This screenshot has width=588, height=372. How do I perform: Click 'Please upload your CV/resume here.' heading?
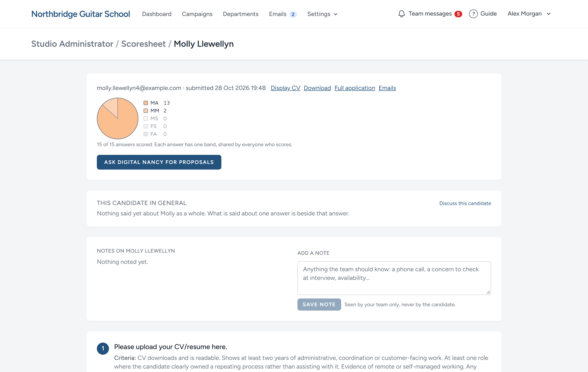pos(170,347)
